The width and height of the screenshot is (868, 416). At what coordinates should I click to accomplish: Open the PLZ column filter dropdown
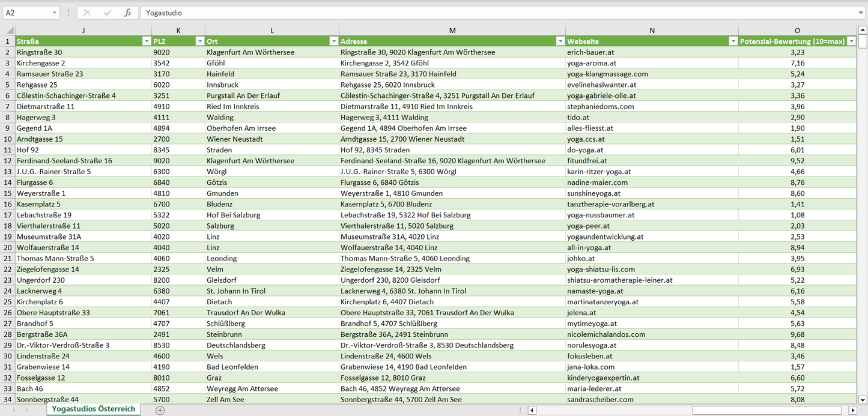point(199,41)
